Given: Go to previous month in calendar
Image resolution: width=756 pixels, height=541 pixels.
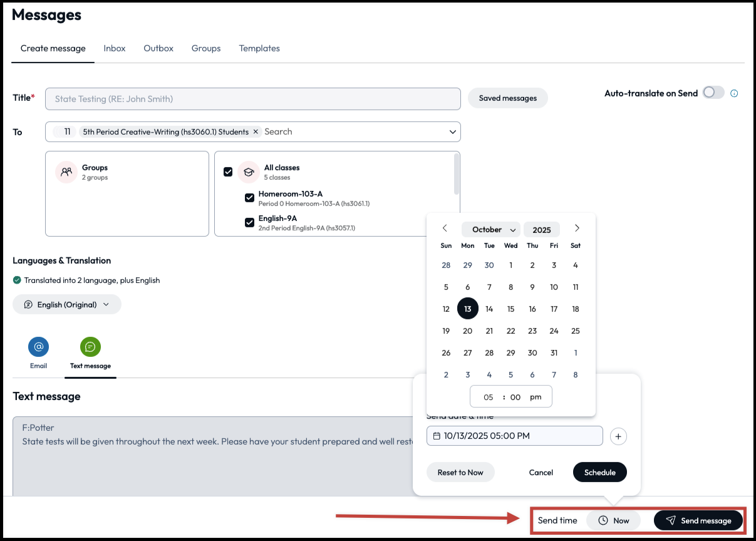Looking at the screenshot, I should (445, 229).
